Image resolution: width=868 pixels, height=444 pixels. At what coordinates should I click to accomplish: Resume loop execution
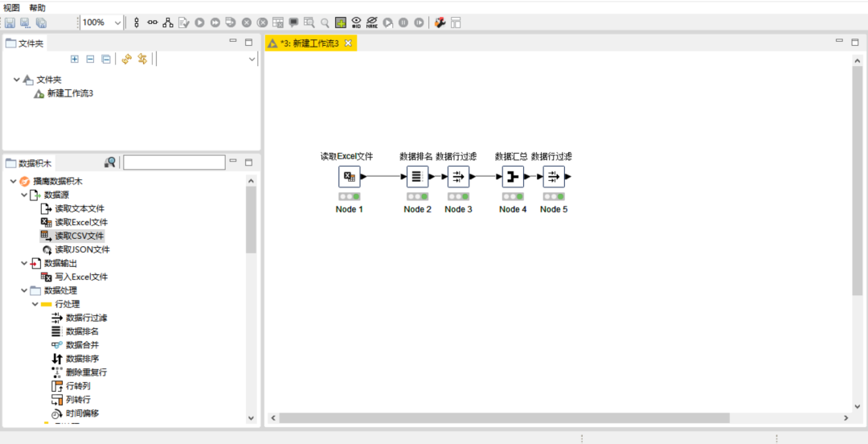click(x=419, y=23)
